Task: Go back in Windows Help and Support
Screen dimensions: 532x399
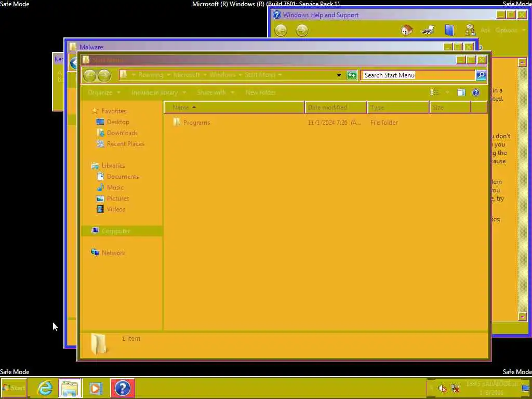Action: click(x=281, y=31)
